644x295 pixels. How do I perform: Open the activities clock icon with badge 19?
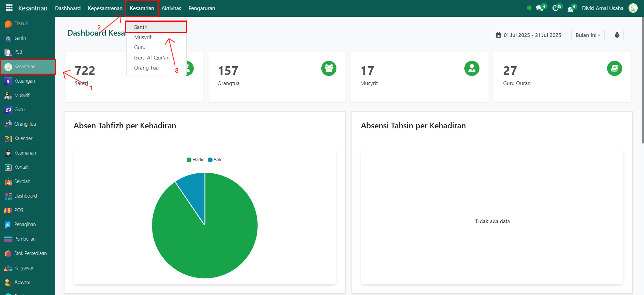point(556,8)
